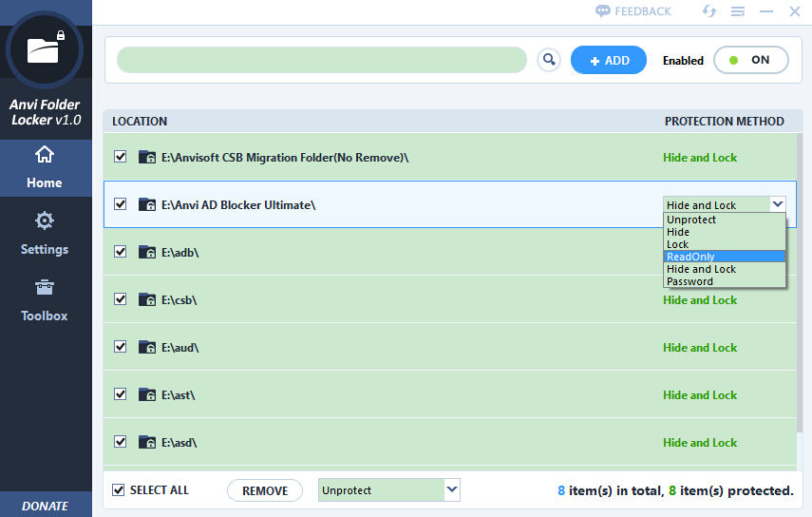Uncheck the E:\ast\ checkbox
The width and height of the screenshot is (812, 517).
[121, 394]
